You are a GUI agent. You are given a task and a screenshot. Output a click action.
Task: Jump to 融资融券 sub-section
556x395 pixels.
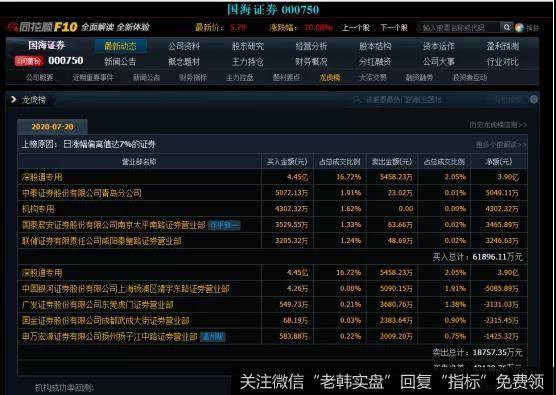pyautogui.click(x=419, y=77)
